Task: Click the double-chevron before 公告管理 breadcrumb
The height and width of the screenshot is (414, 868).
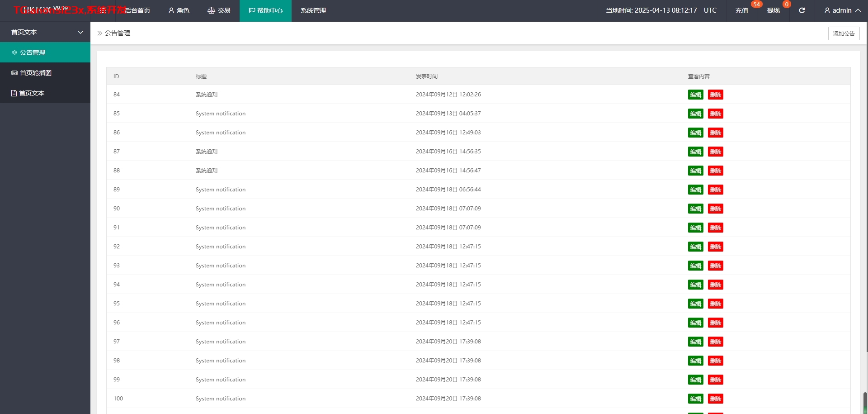Action: [x=100, y=33]
